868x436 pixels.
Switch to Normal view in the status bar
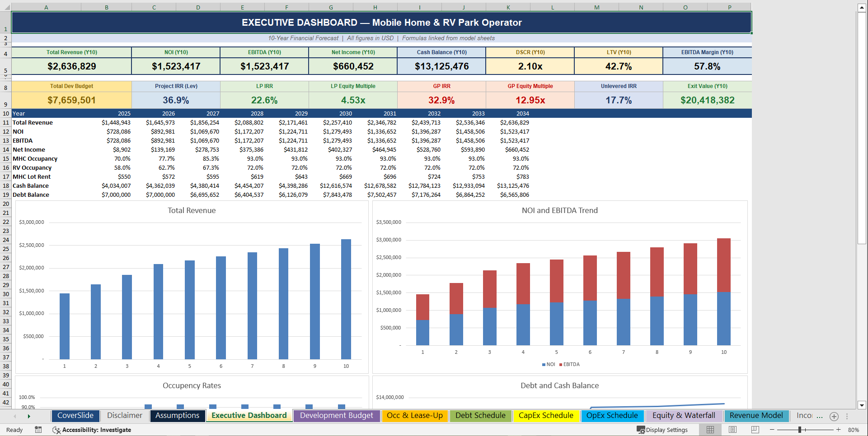(x=710, y=430)
